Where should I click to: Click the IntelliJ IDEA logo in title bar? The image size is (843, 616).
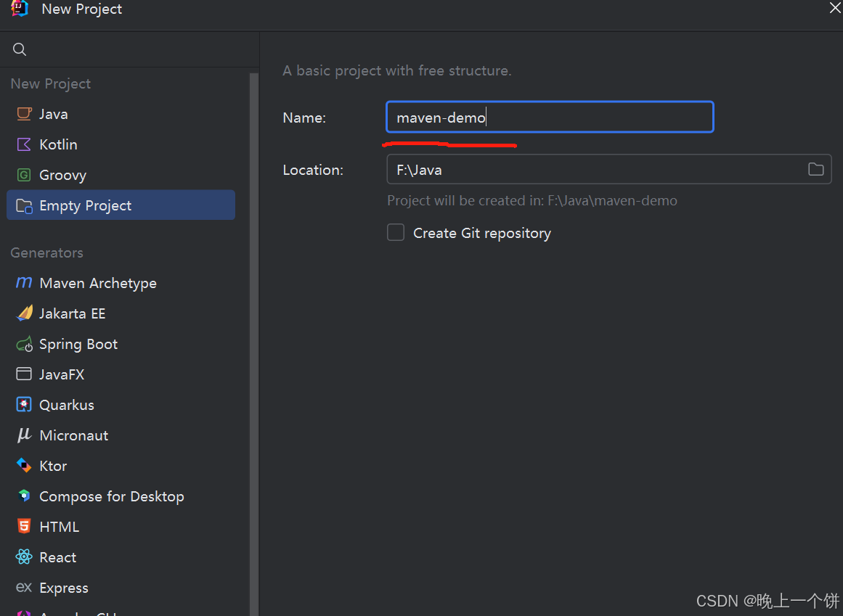(x=20, y=8)
